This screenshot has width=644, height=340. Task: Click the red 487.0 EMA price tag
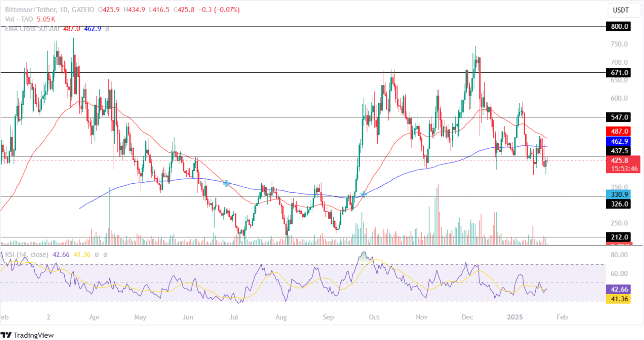click(x=618, y=131)
